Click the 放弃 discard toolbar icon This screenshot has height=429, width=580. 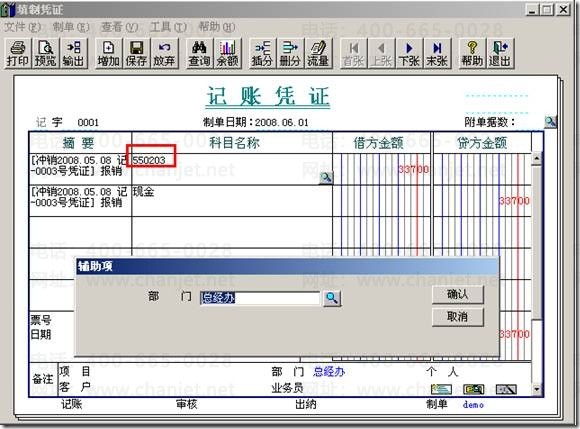pos(164,54)
